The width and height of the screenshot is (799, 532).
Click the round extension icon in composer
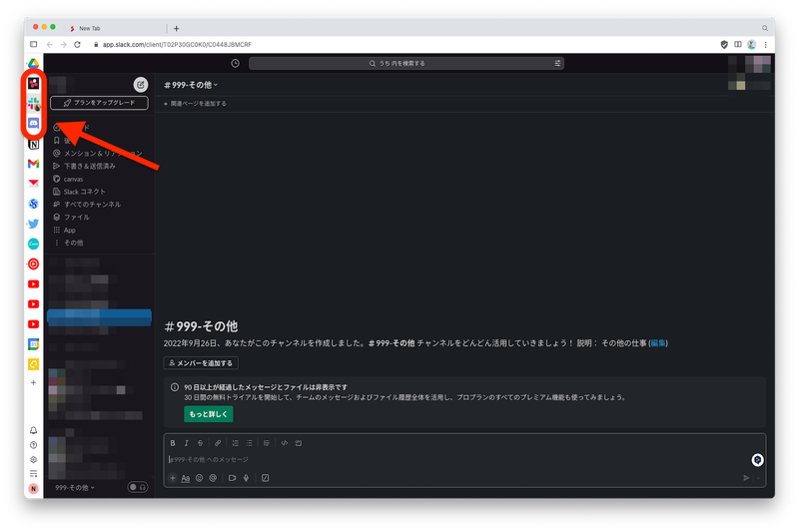[x=757, y=460]
